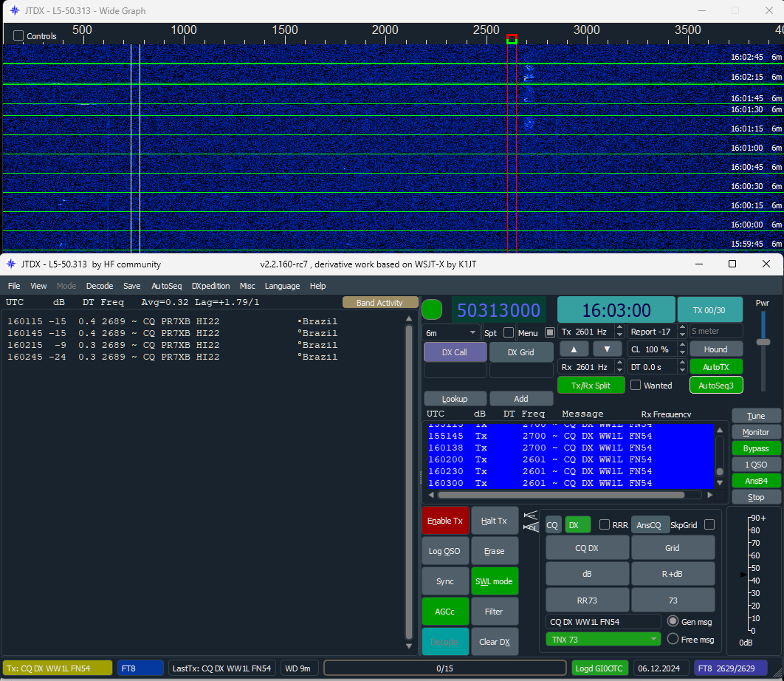The image size is (784, 681).
Task: Click the Sync button
Action: (x=445, y=581)
